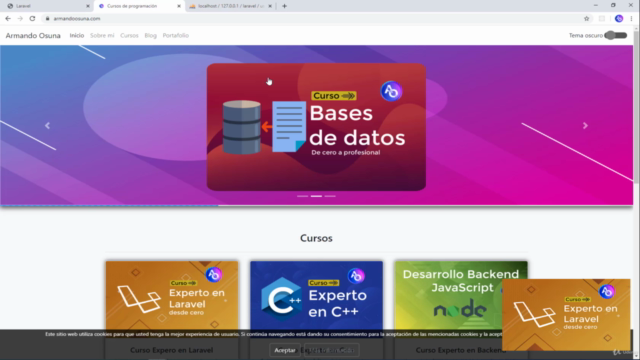640x360 pixels.
Task: Select the third carousel indicator
Action: [330, 196]
